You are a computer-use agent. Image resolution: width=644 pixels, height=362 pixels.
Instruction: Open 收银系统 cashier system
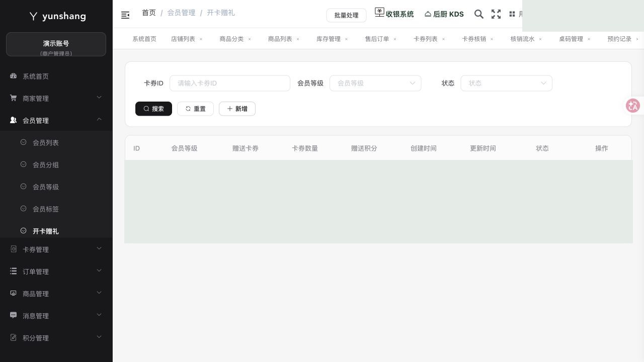point(394,14)
